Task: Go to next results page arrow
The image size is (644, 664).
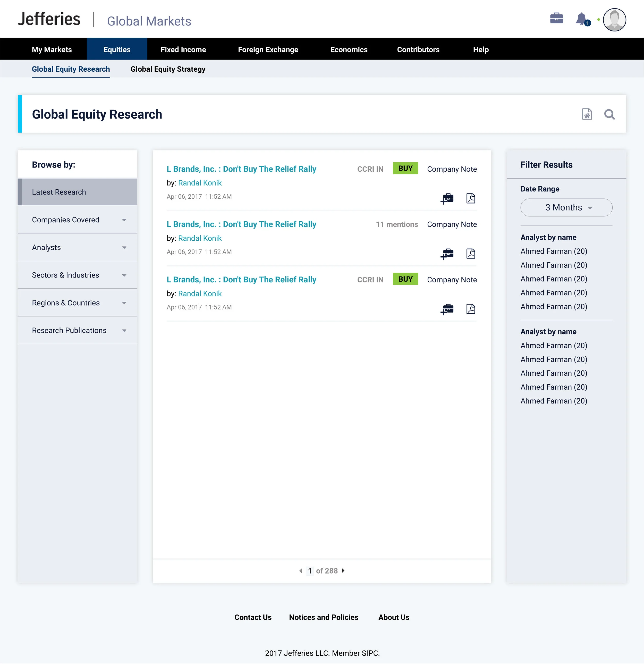Action: point(343,571)
